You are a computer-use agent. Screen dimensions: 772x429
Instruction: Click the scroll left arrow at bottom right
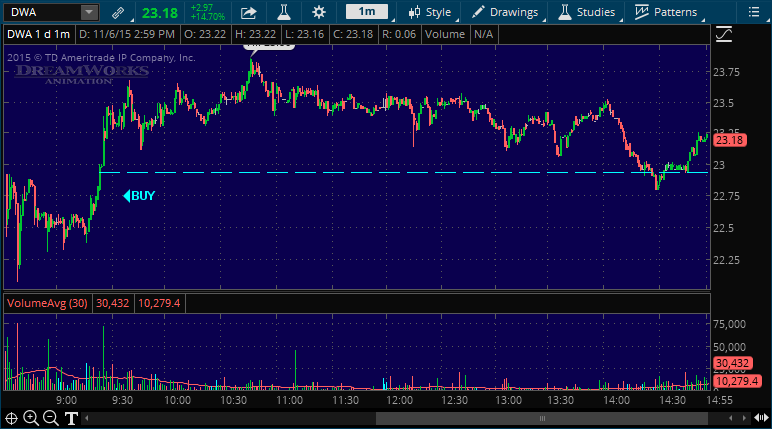click(731, 419)
